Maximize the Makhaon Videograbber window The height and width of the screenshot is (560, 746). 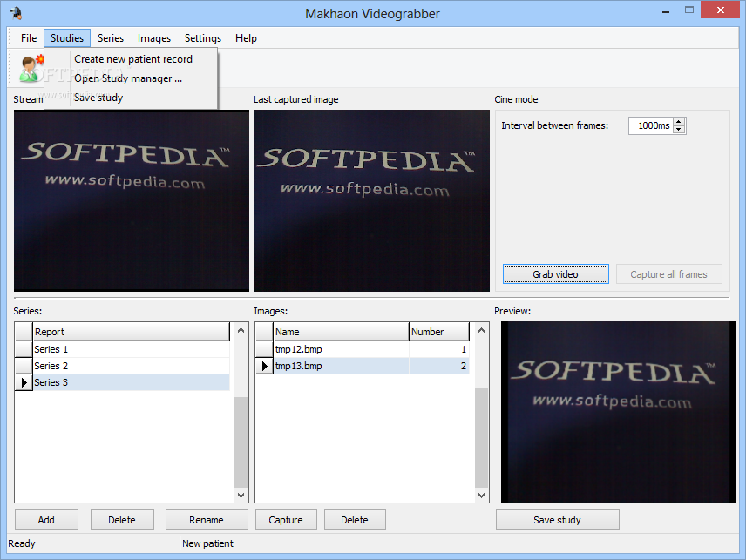pos(688,10)
